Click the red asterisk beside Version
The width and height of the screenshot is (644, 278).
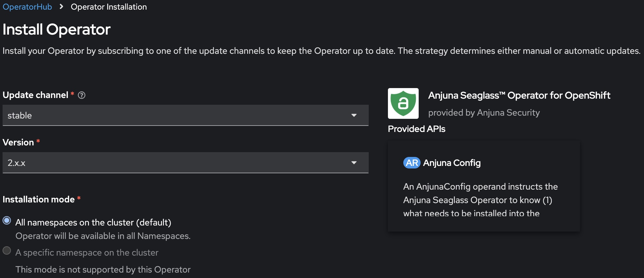pyautogui.click(x=38, y=142)
